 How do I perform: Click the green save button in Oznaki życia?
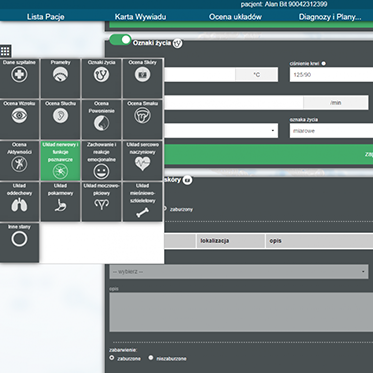click(x=269, y=154)
